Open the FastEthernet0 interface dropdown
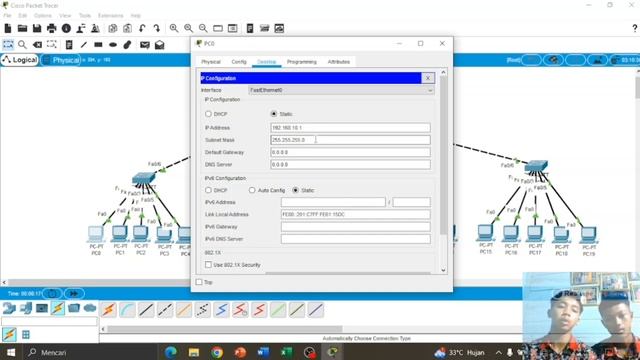This screenshot has width=640, height=360. 341,90
